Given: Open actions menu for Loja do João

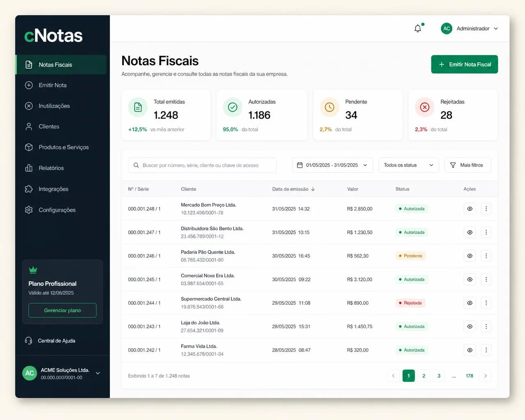Looking at the screenshot, I should [x=486, y=326].
